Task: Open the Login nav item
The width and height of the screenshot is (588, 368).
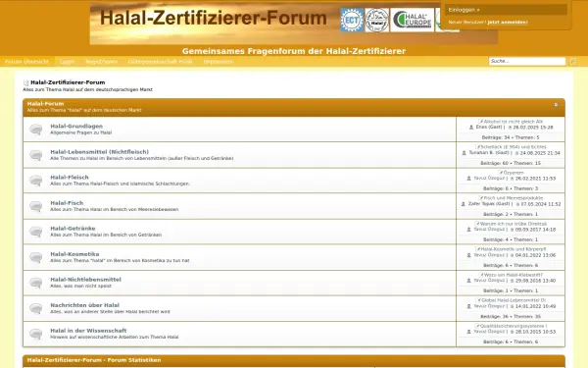Action: point(67,61)
